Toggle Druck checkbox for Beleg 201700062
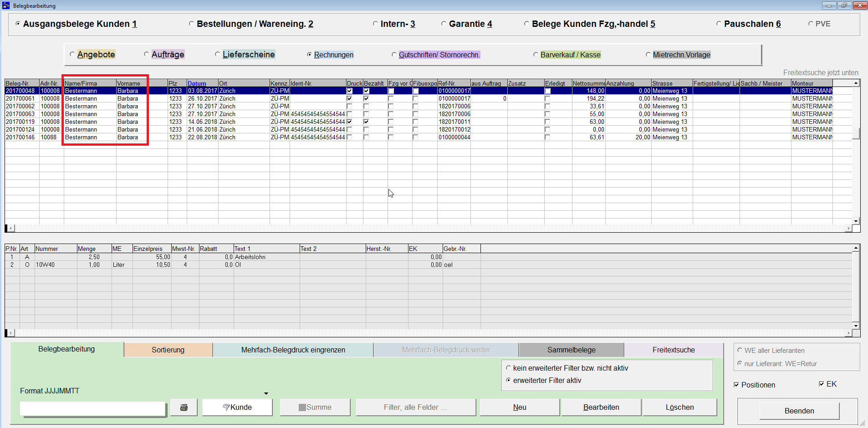Image resolution: width=868 pixels, height=428 pixels. click(x=349, y=106)
